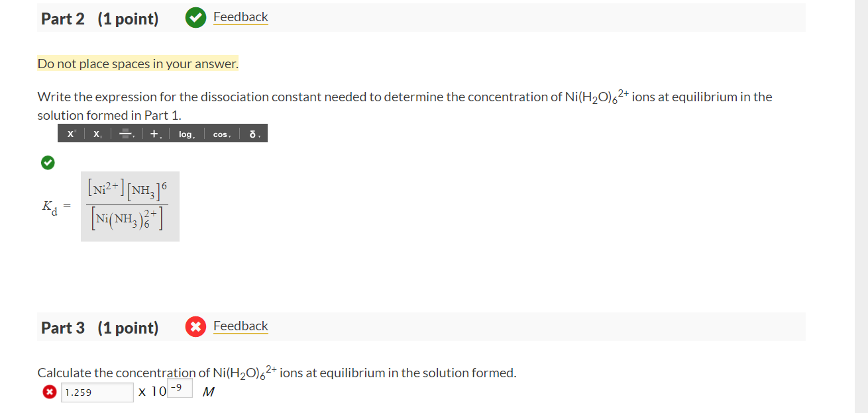This screenshot has height=413, width=868.
Task: Click the green checkmark next to Part 2 heading
Action: pos(195,17)
